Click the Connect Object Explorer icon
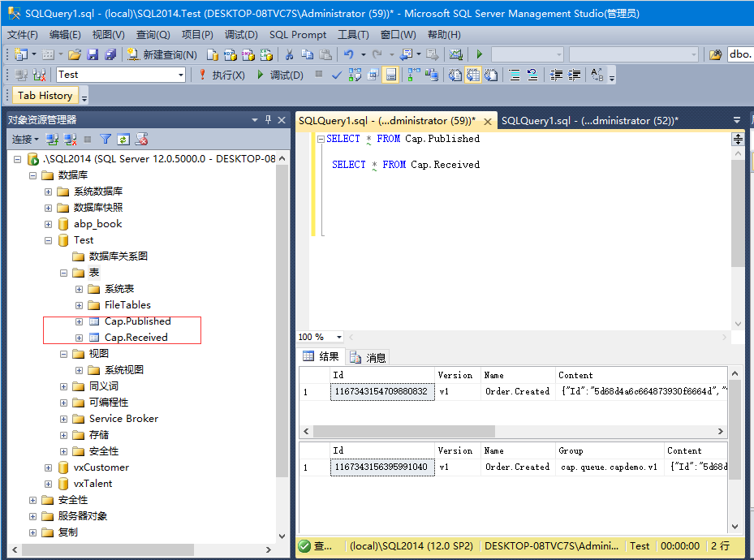Image resolution: width=754 pixels, height=560 pixels. point(52,140)
